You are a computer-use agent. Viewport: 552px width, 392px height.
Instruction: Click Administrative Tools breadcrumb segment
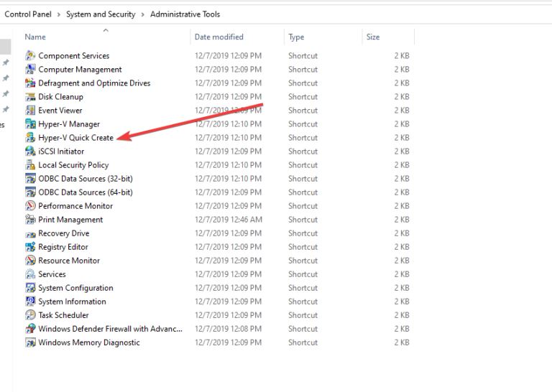[185, 14]
